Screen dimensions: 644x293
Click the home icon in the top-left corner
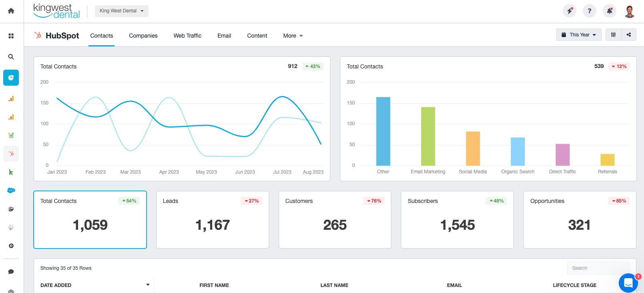pos(11,11)
